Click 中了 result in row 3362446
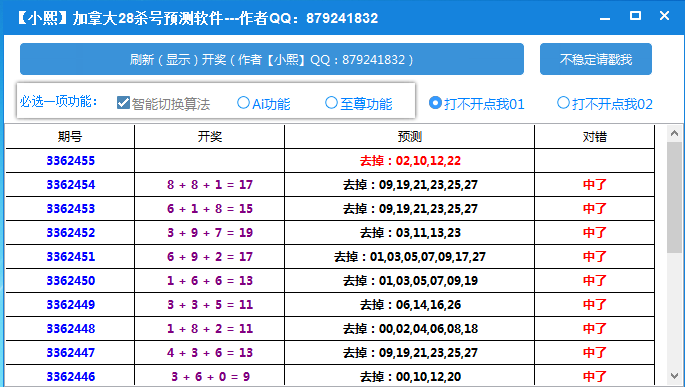This screenshot has height=387, width=685. [595, 377]
